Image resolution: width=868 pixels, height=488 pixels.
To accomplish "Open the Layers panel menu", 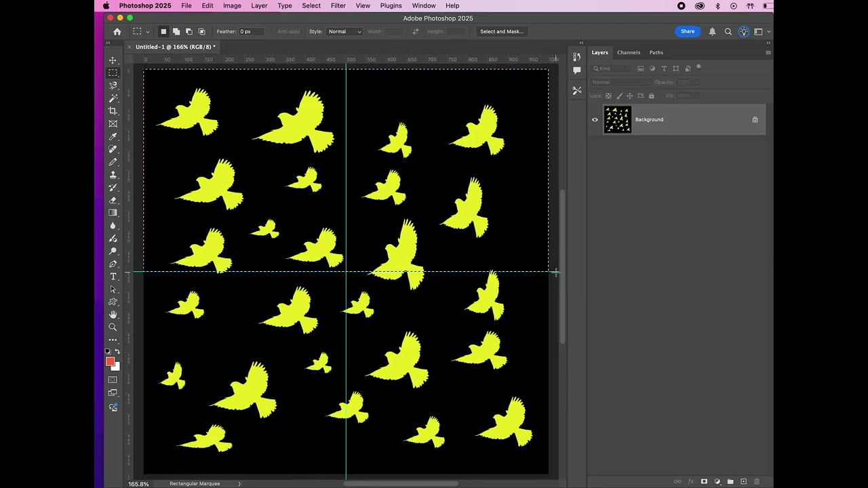I will click(x=768, y=52).
